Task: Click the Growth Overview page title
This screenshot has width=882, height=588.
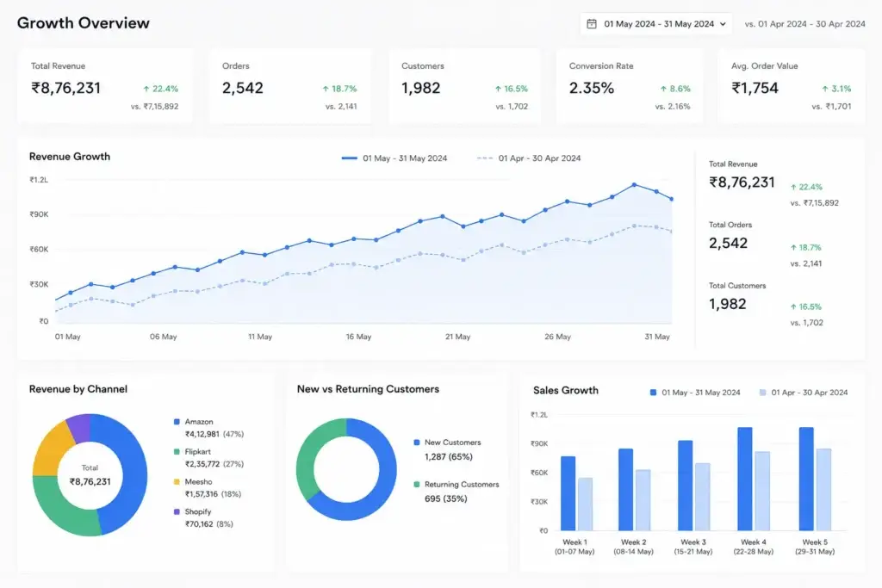Action: coord(84,23)
